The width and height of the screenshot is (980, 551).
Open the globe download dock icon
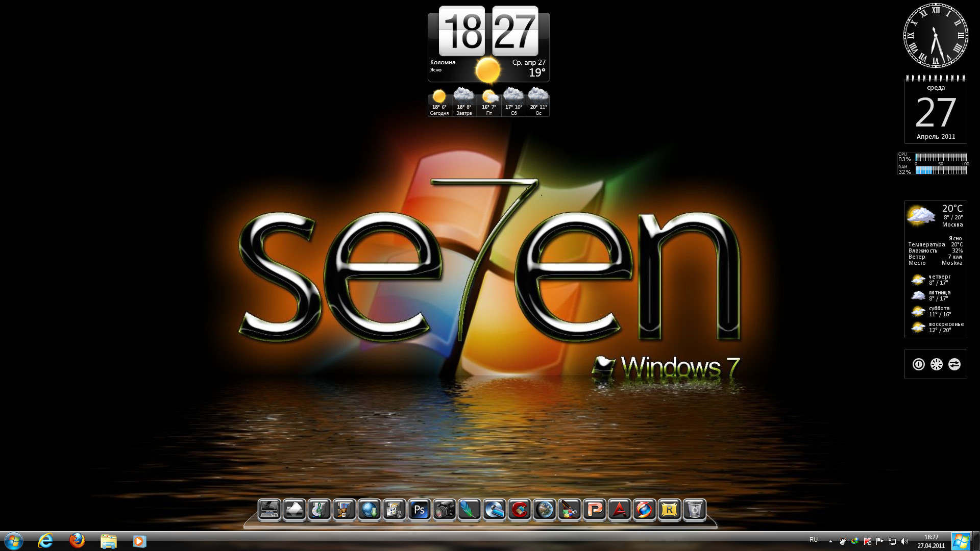click(369, 510)
